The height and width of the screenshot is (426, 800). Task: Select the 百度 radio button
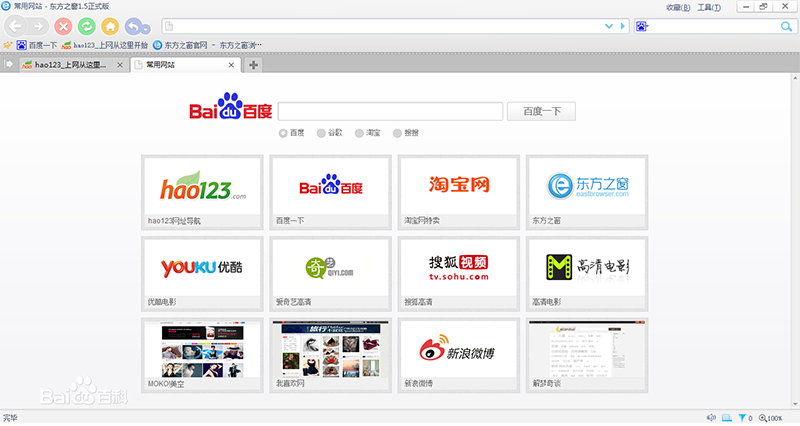283,133
